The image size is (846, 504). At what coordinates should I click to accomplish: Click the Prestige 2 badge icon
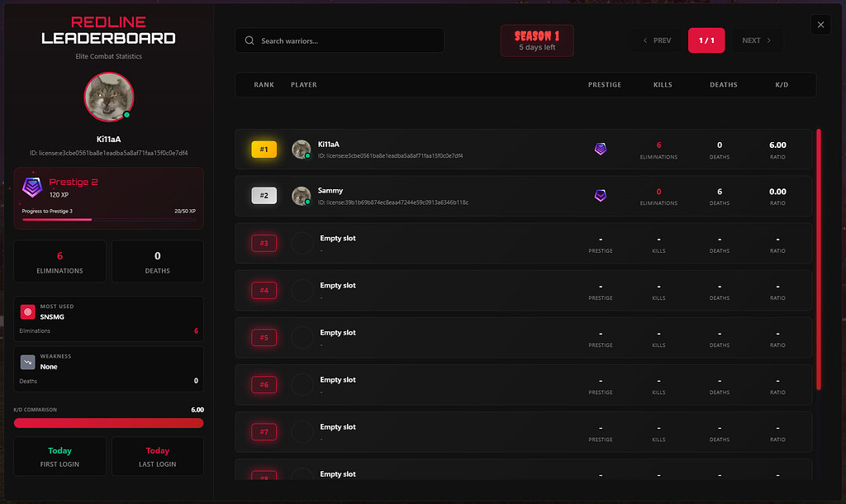pos(32,188)
